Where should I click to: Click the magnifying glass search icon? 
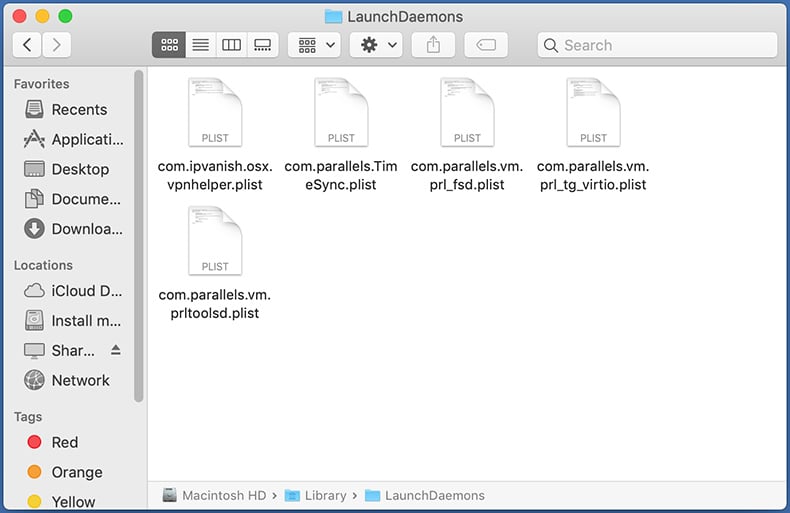point(551,45)
